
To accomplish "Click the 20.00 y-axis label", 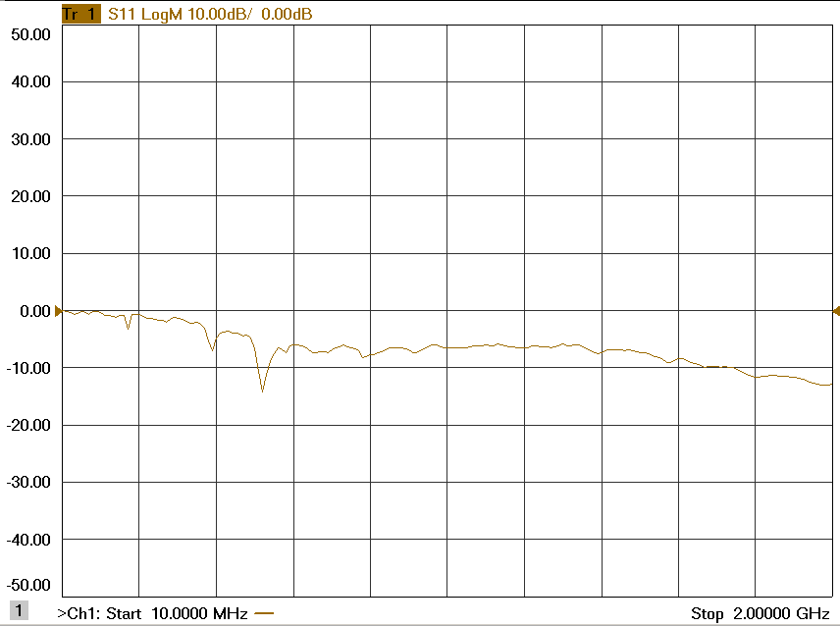I will pos(30,196).
